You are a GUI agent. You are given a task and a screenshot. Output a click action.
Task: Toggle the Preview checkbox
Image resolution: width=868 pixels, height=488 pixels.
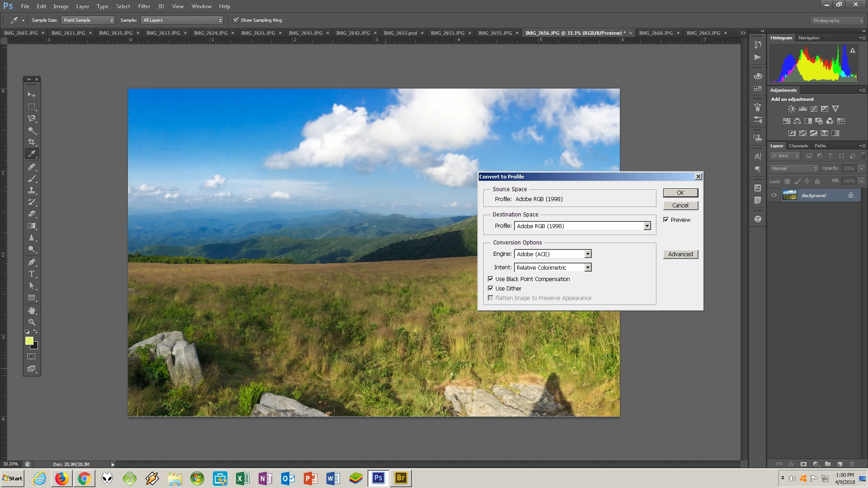[x=666, y=220]
